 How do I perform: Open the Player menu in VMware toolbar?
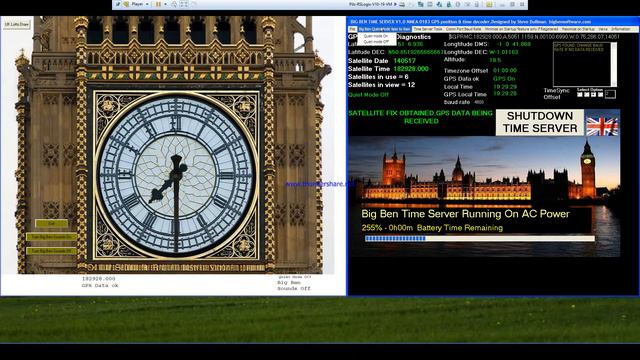click(140, 4)
